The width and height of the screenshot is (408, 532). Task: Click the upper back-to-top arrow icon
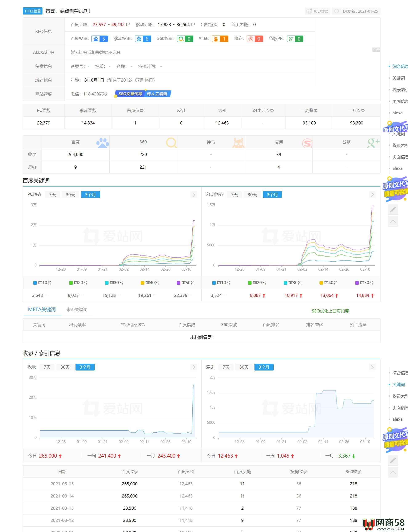coord(393,221)
